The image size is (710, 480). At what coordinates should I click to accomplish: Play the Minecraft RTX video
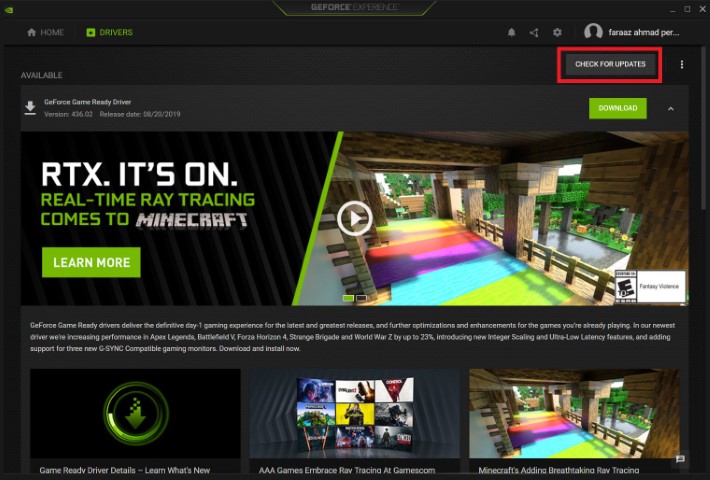[x=355, y=218]
